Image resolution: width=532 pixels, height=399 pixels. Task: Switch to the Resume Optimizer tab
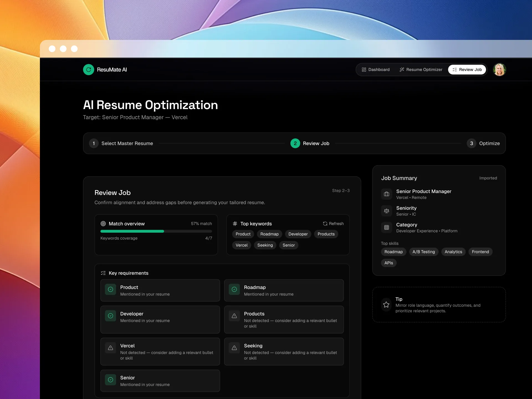(x=421, y=70)
